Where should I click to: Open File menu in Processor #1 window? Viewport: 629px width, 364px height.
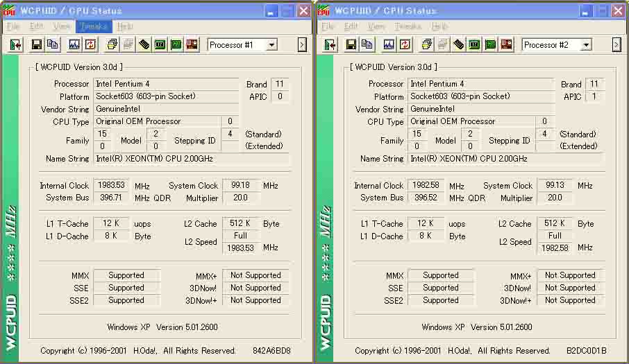pos(12,26)
